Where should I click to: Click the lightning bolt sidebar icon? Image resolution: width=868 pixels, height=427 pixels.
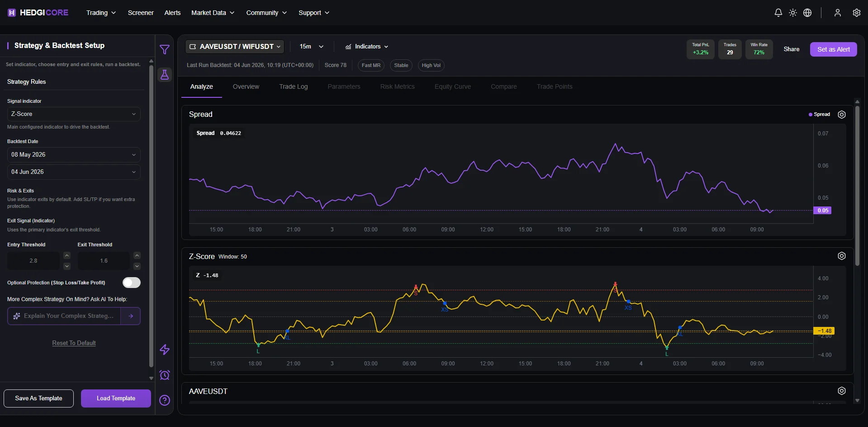coord(165,350)
